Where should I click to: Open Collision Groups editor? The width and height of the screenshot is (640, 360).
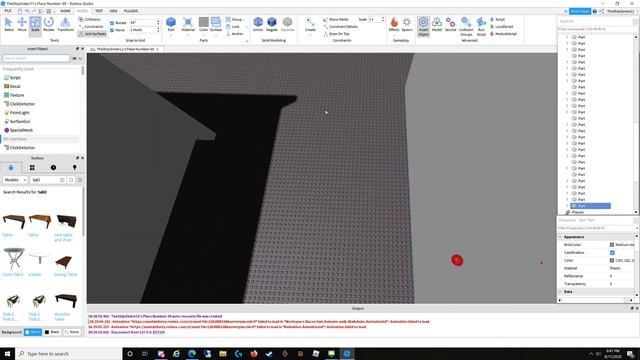tap(466, 27)
